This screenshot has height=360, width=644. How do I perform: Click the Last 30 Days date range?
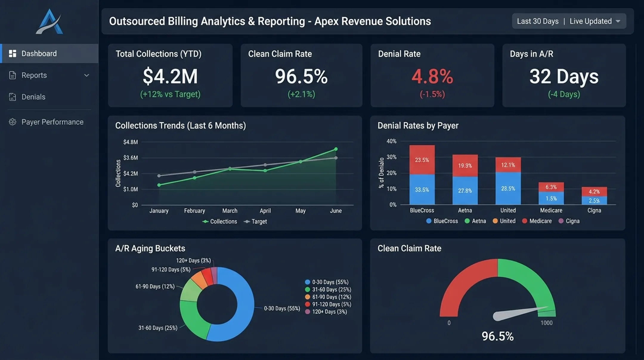click(538, 21)
